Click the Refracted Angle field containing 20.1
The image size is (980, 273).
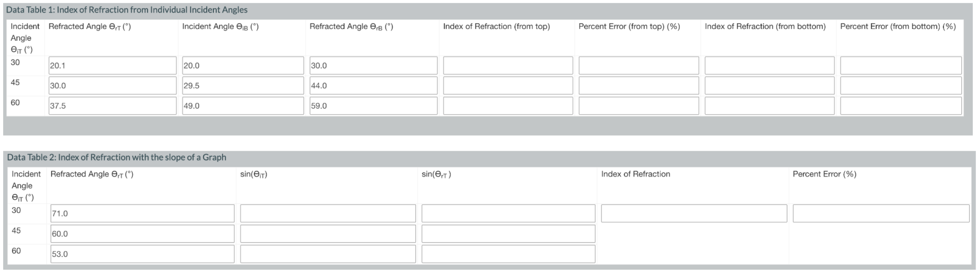pyautogui.click(x=112, y=66)
